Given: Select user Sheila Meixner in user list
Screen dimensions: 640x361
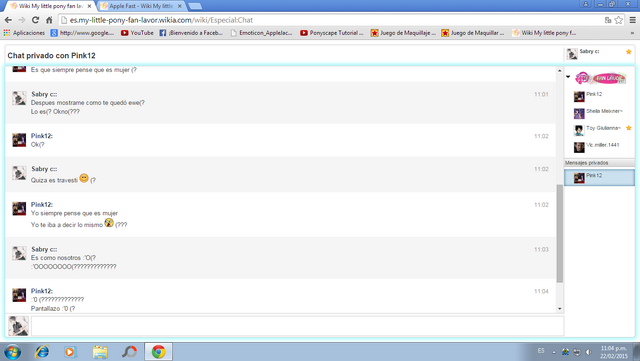Looking at the screenshot, I should pos(600,113).
